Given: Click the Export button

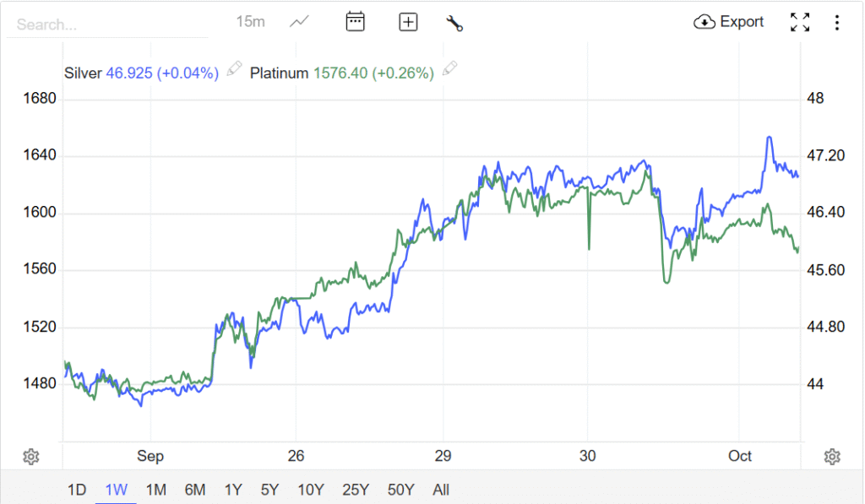Looking at the screenshot, I should click(x=729, y=22).
